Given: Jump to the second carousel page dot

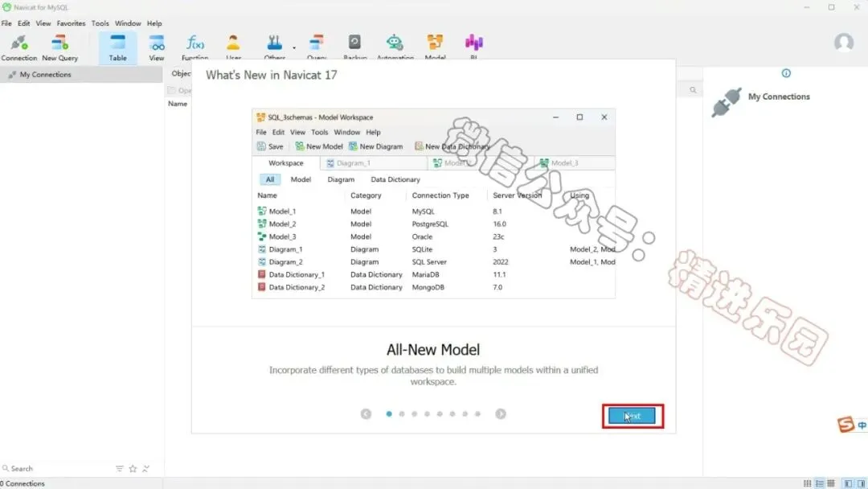Looking at the screenshot, I should 402,413.
